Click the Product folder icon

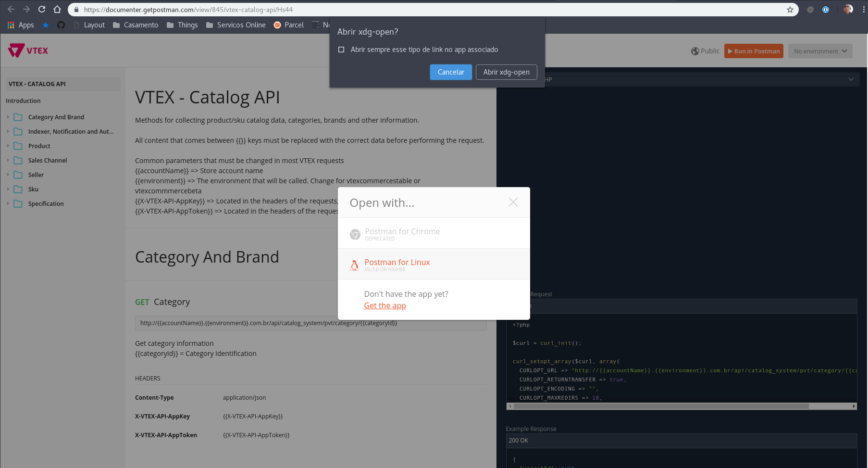click(x=18, y=146)
